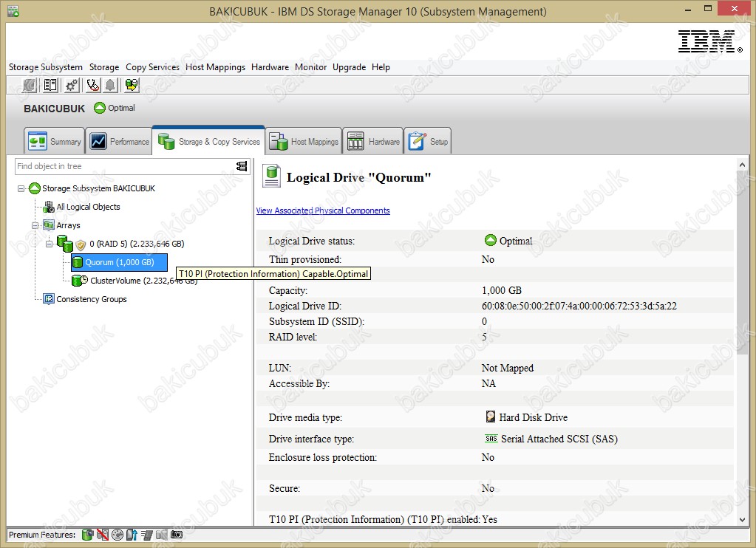Screen dimensions: 756x548
Task: Switch to the Performance tab
Action: pyautogui.click(x=119, y=141)
